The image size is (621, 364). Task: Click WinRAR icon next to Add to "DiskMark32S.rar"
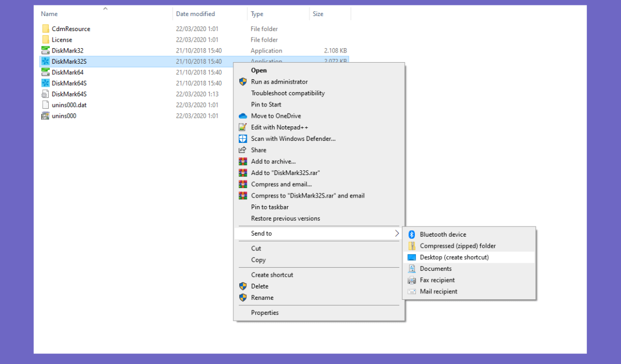tap(243, 173)
